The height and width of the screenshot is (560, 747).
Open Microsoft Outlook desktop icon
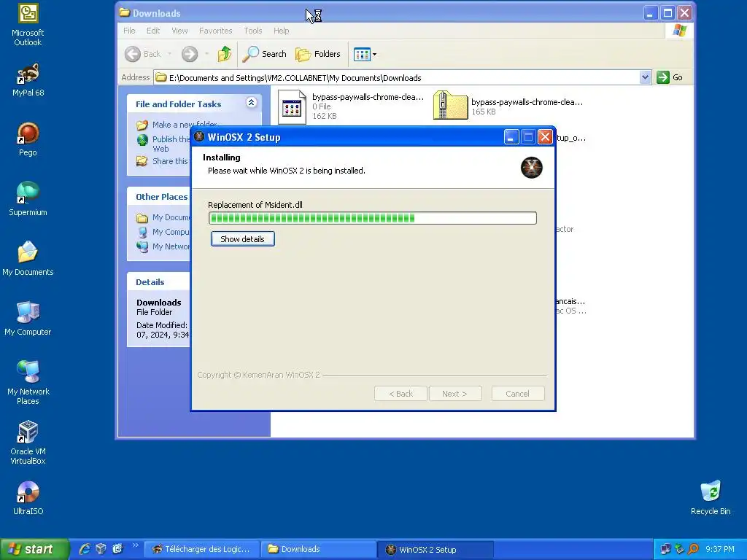pyautogui.click(x=28, y=25)
